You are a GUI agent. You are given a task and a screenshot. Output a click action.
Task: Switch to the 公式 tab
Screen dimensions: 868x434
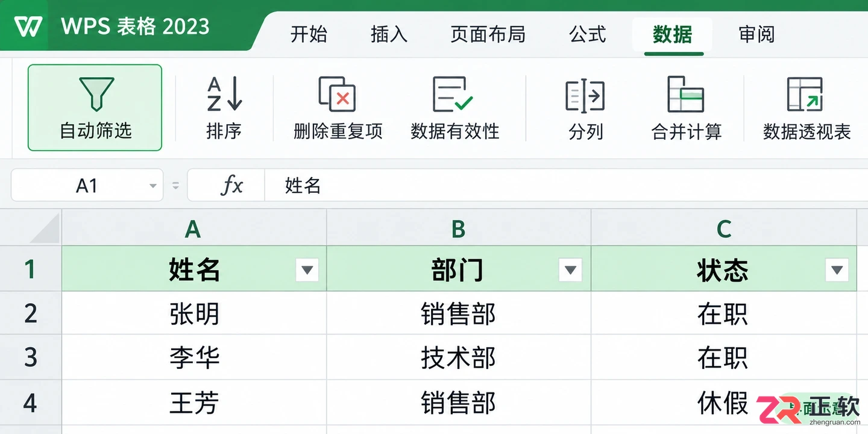click(x=588, y=34)
